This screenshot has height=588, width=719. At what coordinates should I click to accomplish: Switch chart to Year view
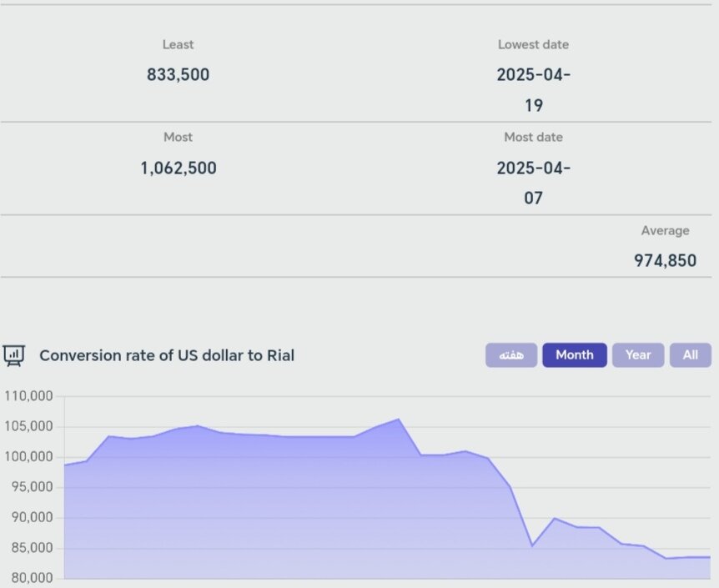(x=638, y=355)
